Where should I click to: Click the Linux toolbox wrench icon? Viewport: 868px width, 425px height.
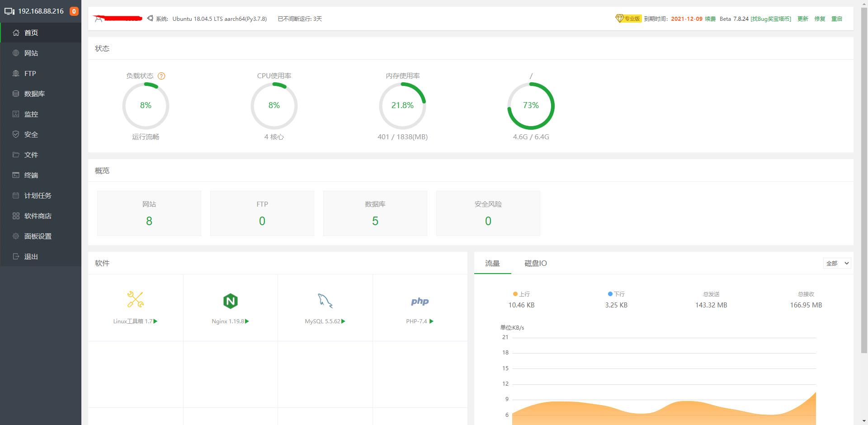coord(136,299)
